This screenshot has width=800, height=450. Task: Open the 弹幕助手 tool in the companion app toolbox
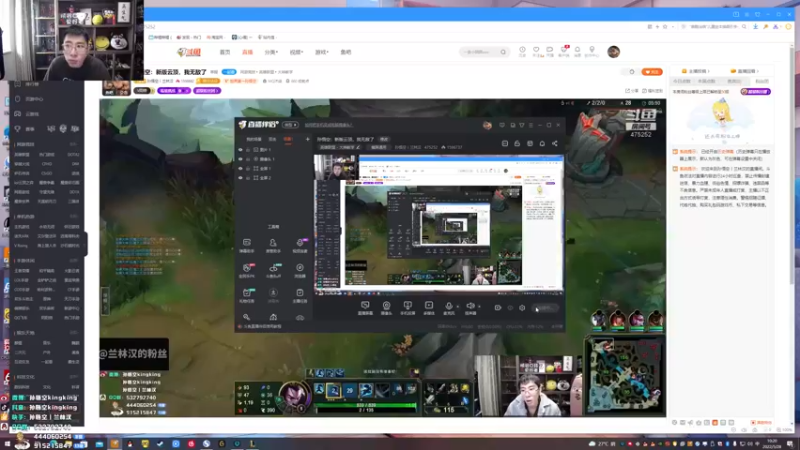[x=246, y=245]
